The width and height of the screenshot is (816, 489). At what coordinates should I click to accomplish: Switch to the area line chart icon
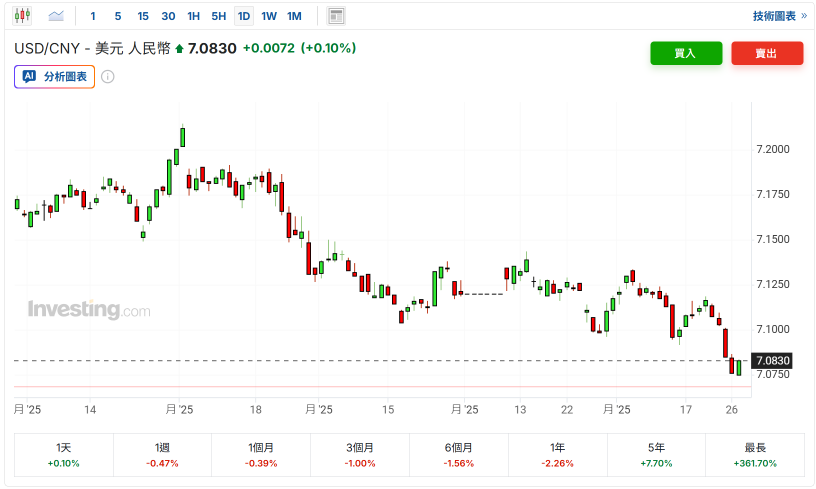(56, 16)
